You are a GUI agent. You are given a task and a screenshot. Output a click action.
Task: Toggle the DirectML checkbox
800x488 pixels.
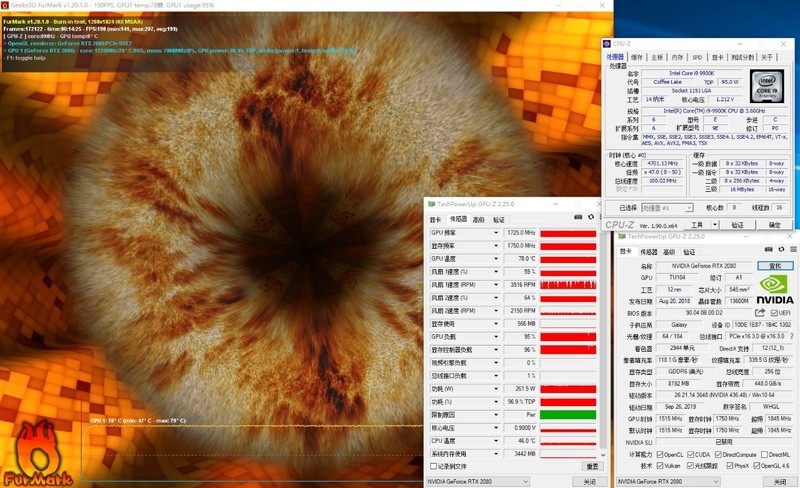[x=763, y=453]
